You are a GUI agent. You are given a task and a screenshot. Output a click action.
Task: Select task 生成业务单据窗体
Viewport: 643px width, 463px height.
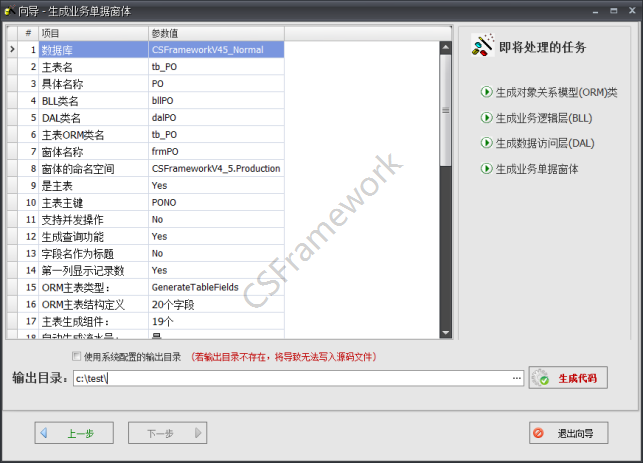coord(537,169)
